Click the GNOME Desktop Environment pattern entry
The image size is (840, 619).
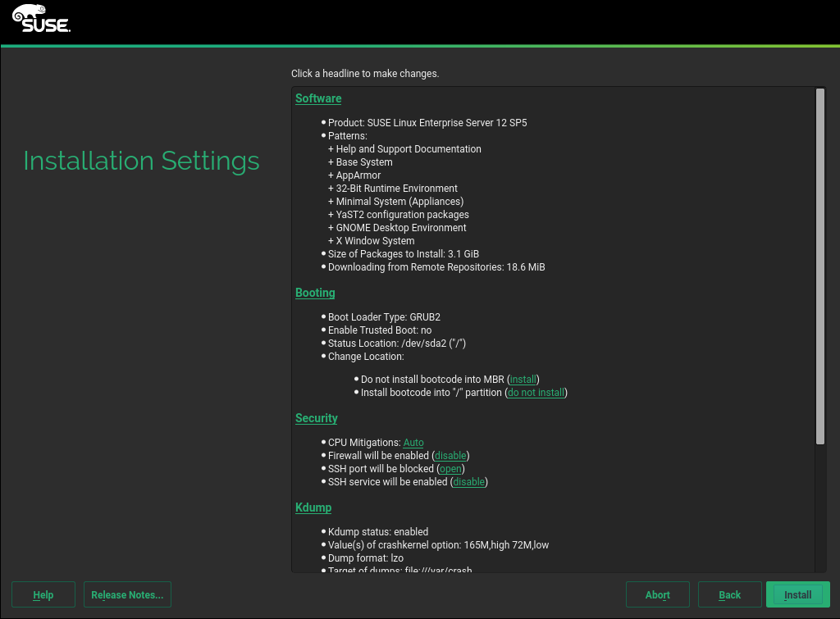(400, 228)
